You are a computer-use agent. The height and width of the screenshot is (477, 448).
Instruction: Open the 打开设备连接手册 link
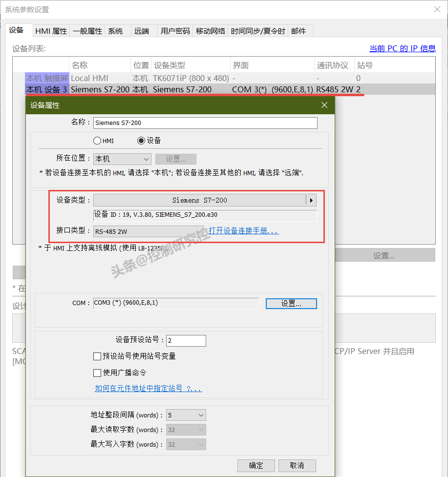pyautogui.click(x=243, y=231)
